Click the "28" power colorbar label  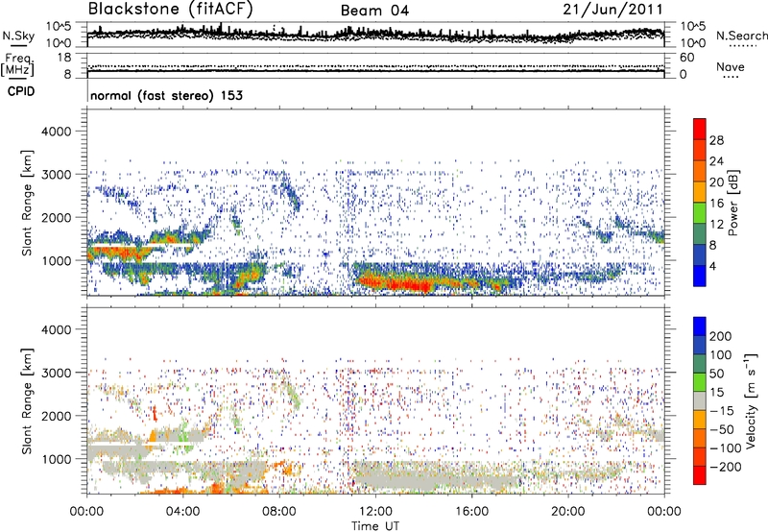[x=716, y=140]
